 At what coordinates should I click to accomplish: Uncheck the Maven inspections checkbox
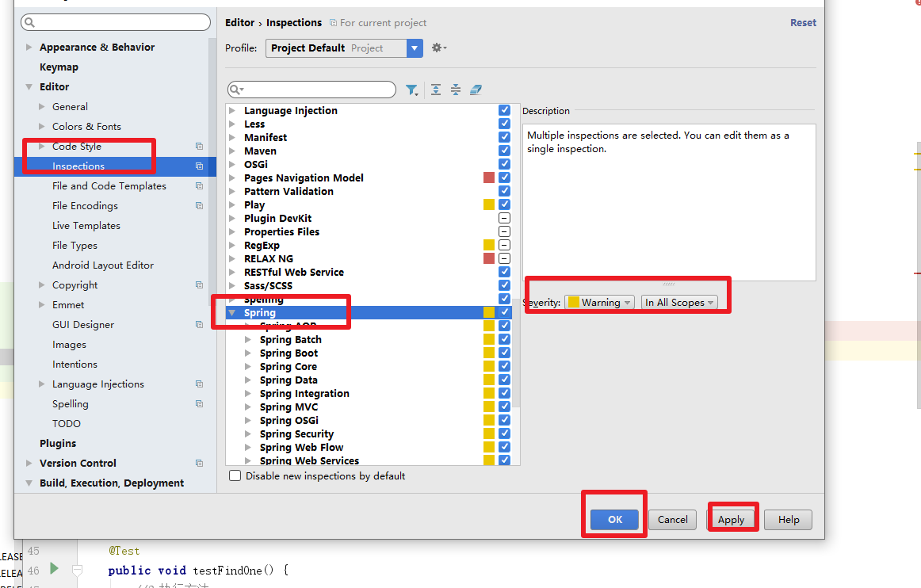coord(505,151)
